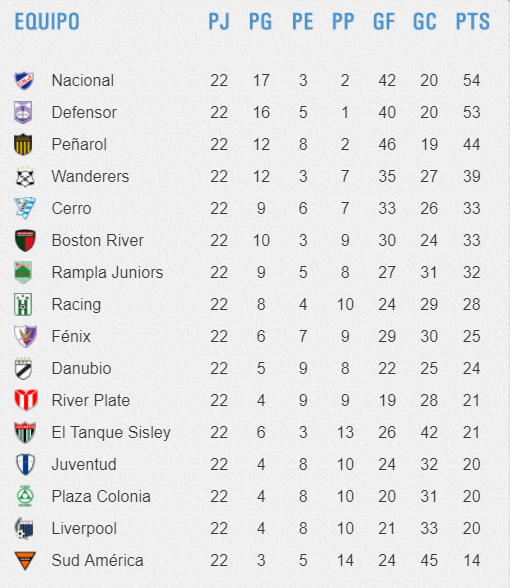Open the El Tanque Sisley team link
The width and height of the screenshot is (510, 588).
click(111, 432)
